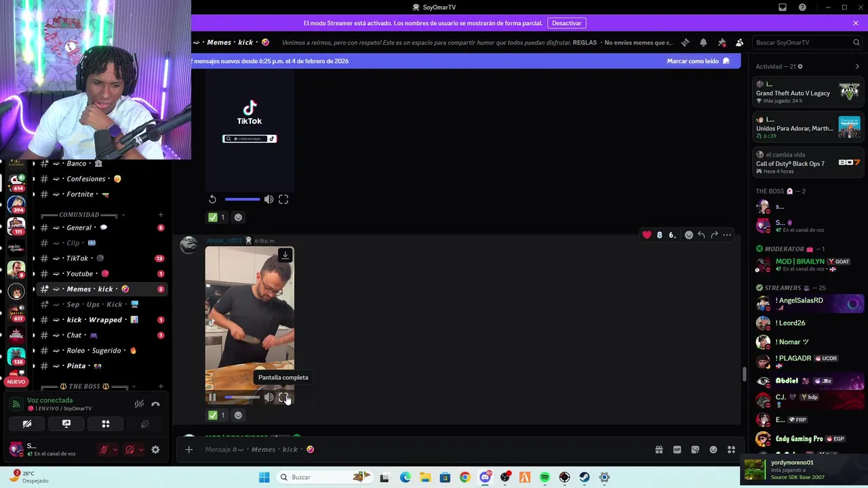This screenshot has width=868, height=488.
Task: Open microphone input options dropdown arrow
Action: tap(115, 449)
